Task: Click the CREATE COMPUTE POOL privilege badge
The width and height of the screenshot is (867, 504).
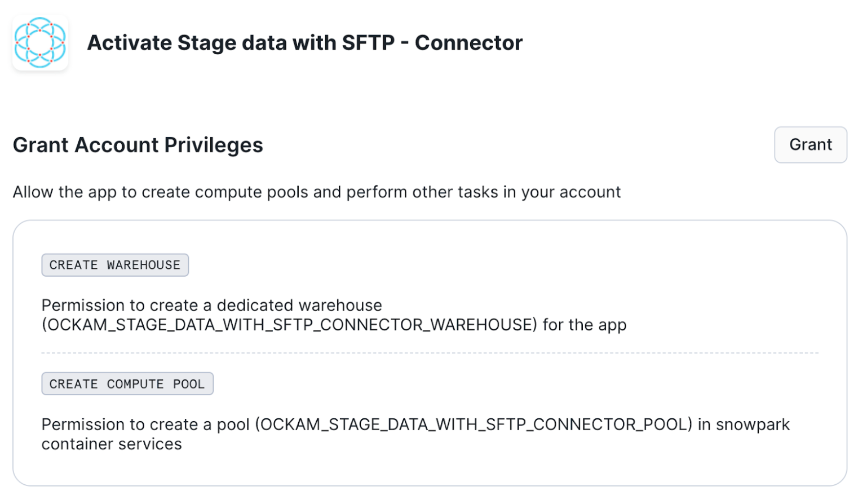Action: pos(127,384)
